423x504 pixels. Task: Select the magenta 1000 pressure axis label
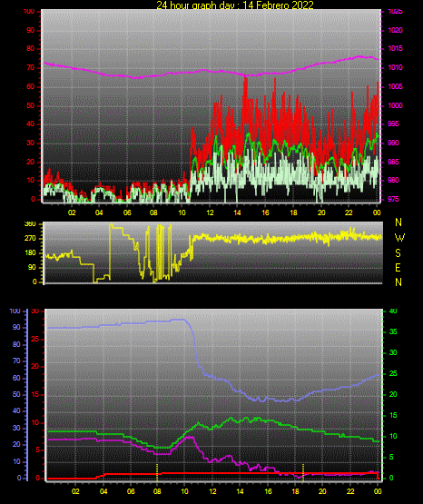[x=395, y=105]
